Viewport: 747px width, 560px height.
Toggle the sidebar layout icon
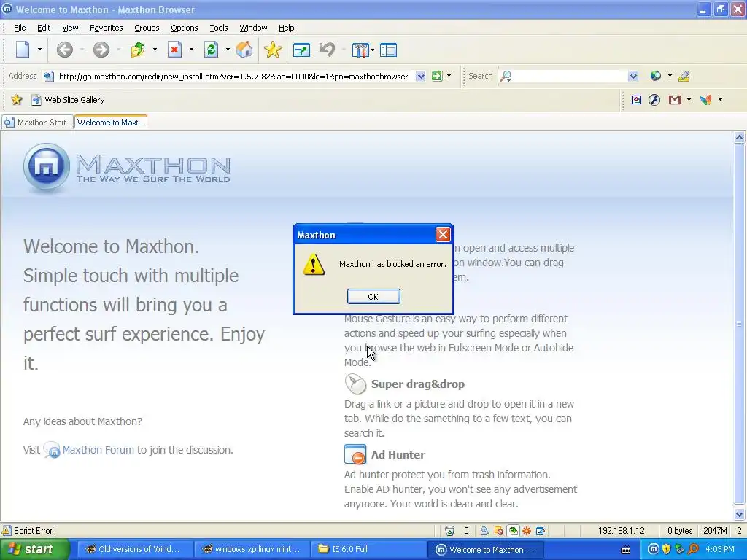388,50
